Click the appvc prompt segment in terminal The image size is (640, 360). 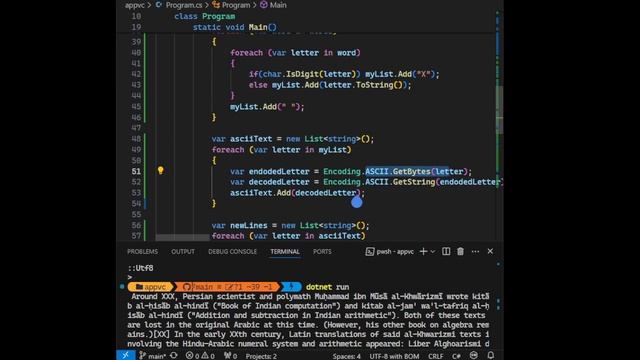coord(151,287)
